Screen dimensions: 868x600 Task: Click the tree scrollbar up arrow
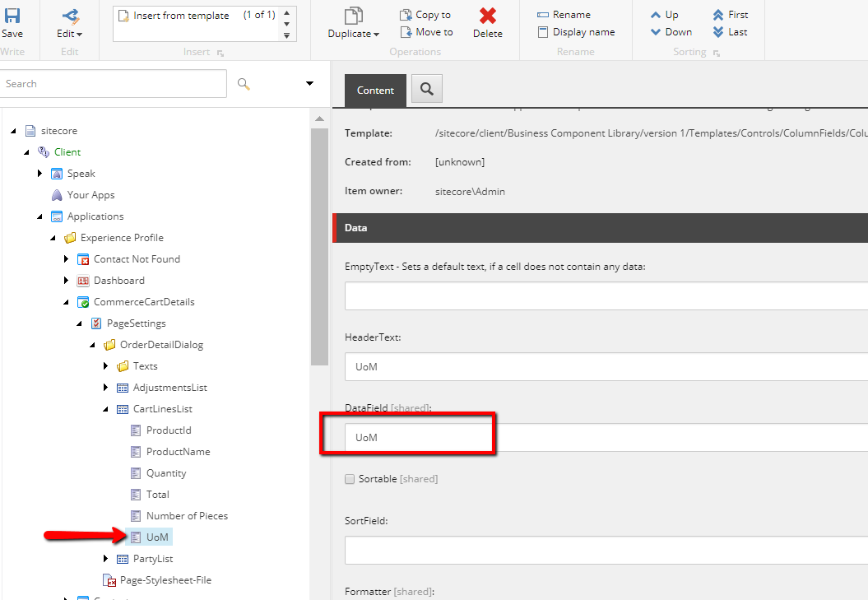pyautogui.click(x=319, y=119)
